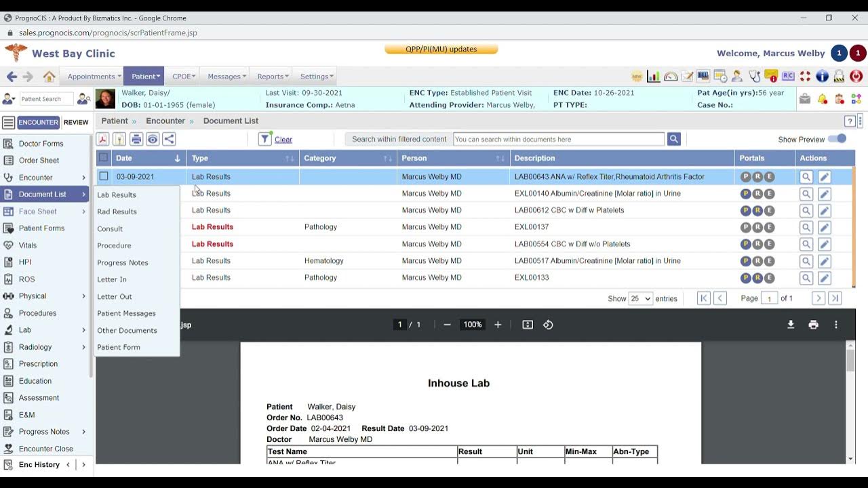Click the search magnifier button

(673, 139)
